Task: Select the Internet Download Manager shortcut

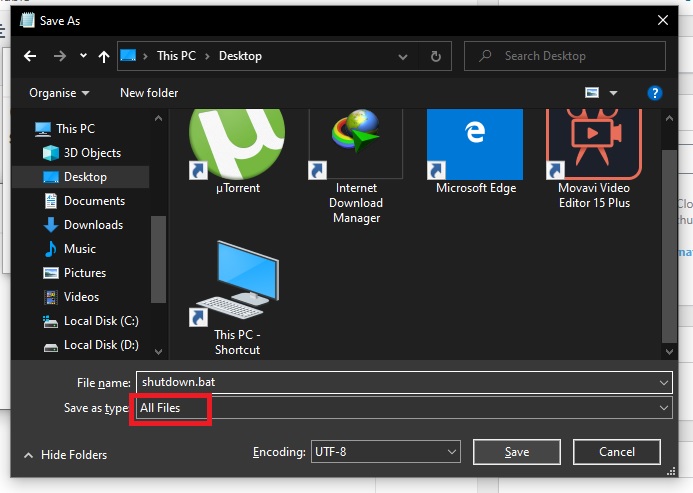Action: point(356,147)
